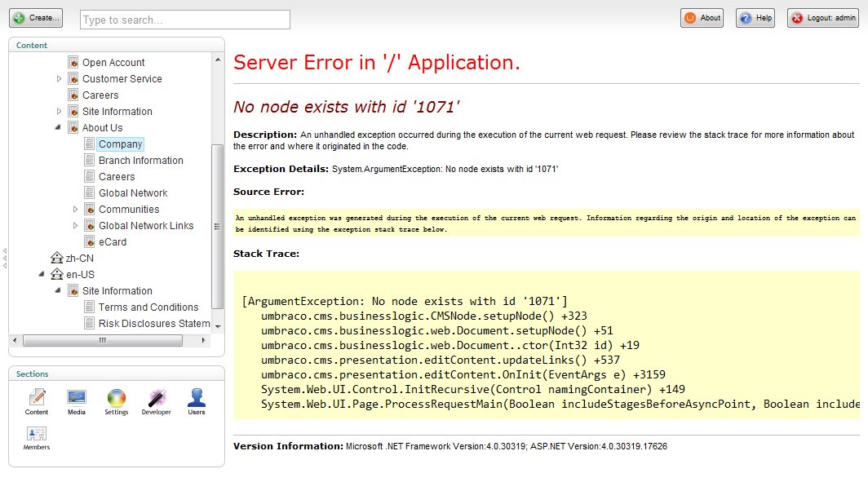Open the About dialog button
This screenshot has height=482, width=868.
702,18
